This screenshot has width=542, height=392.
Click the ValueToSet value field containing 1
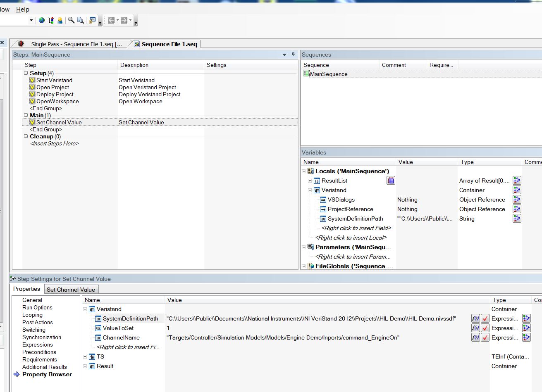pyautogui.click(x=318, y=328)
